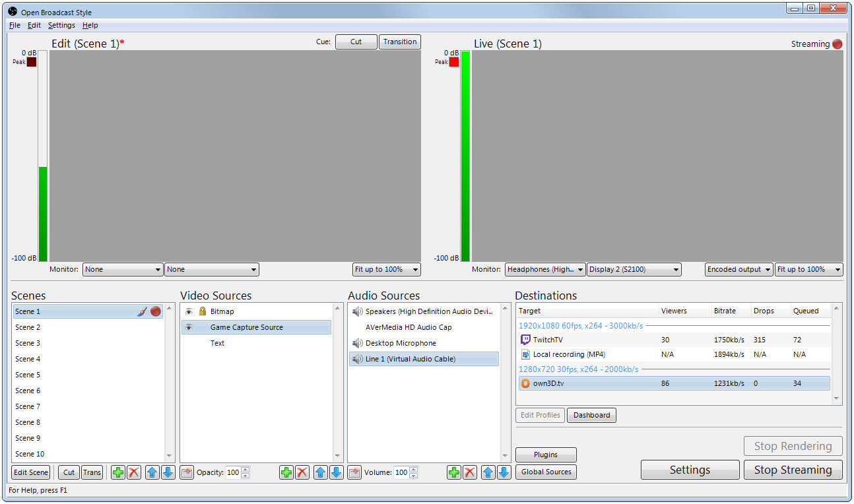
Task: Add a new video source
Action: click(286, 472)
